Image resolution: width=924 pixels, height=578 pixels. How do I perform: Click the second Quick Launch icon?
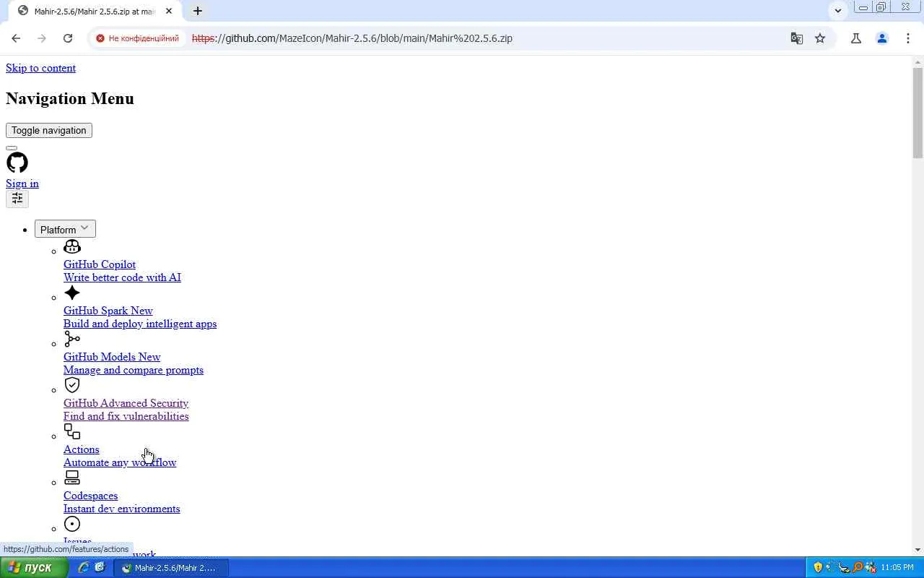(x=100, y=568)
